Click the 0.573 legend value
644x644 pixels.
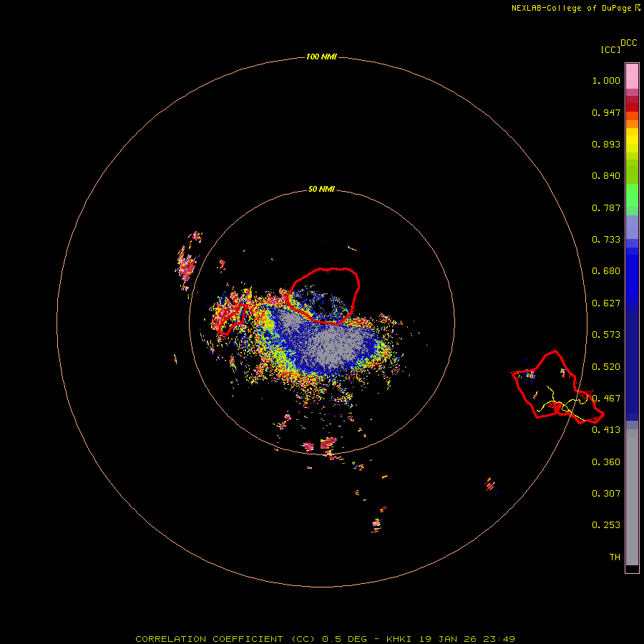(x=606, y=335)
